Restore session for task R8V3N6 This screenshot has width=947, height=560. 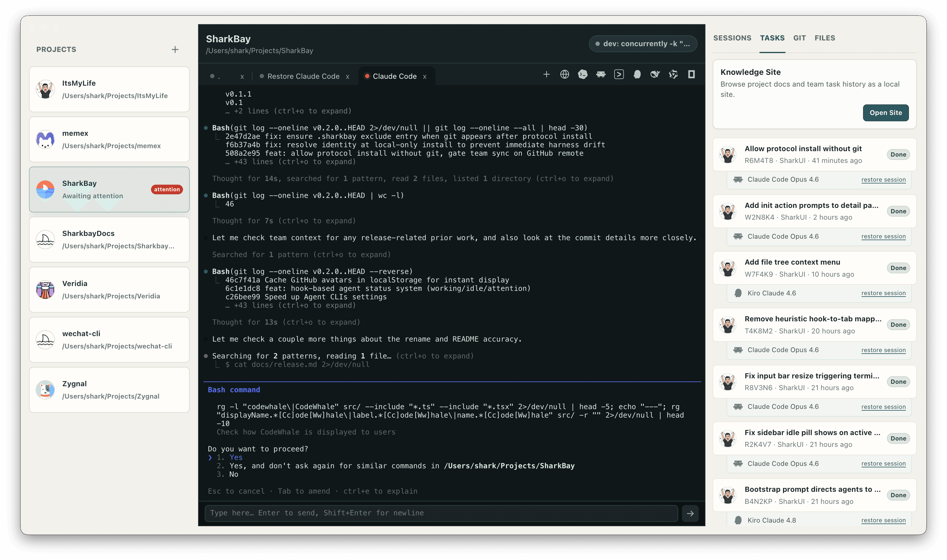[883, 407]
